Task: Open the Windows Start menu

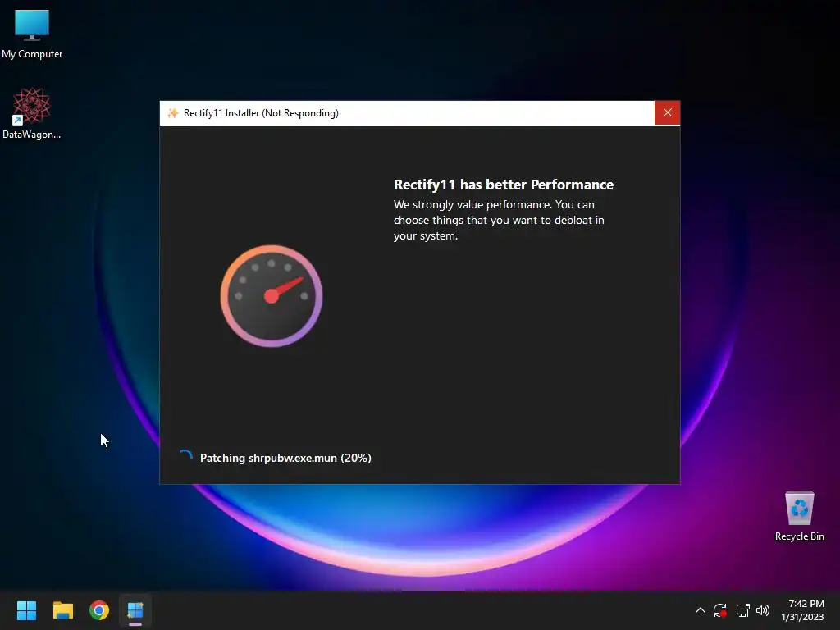Action: (x=26, y=610)
